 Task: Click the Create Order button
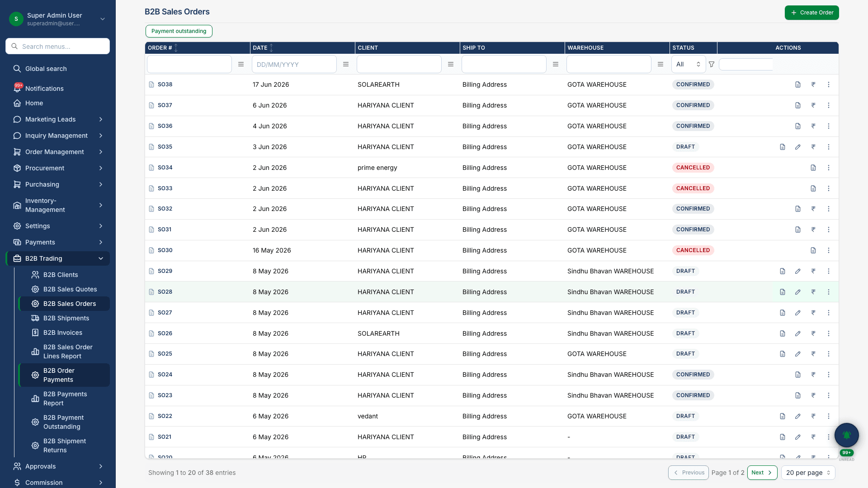point(811,13)
